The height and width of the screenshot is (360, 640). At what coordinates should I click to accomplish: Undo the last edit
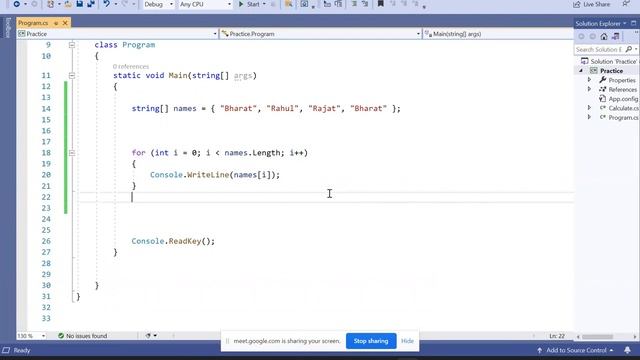107,4
